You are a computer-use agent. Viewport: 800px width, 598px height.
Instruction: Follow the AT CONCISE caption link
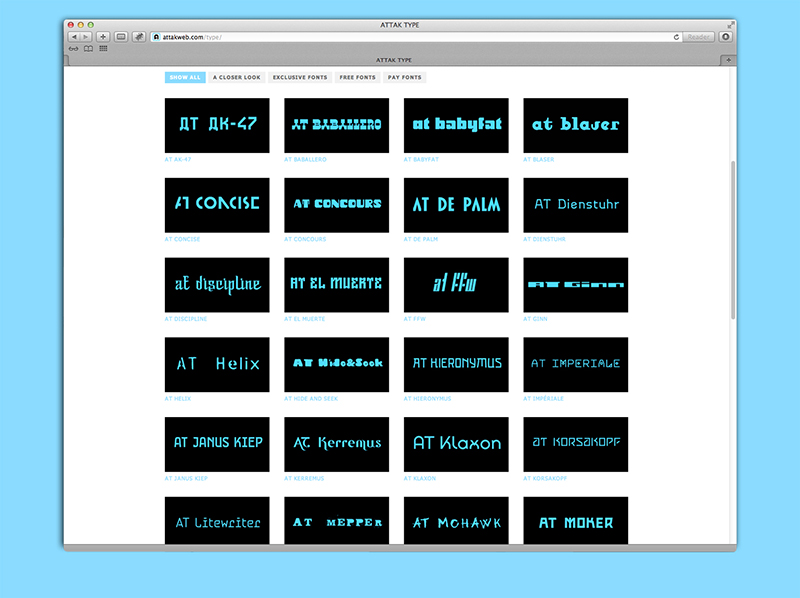(x=182, y=239)
